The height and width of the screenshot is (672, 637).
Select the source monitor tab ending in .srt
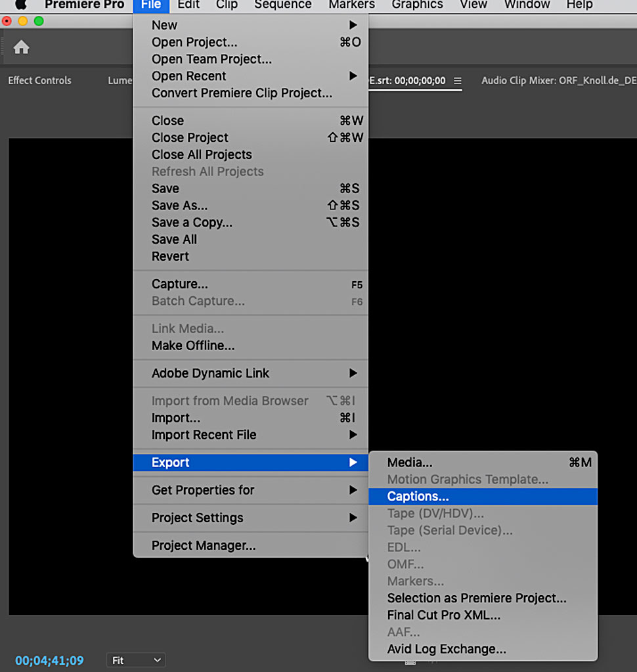pos(407,81)
